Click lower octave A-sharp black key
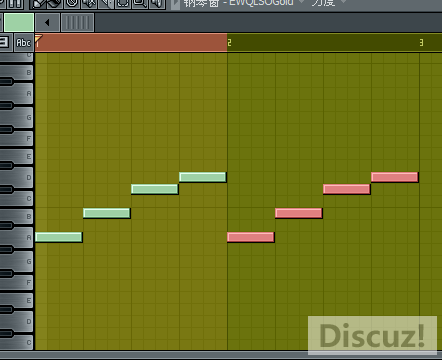 (x=7, y=225)
